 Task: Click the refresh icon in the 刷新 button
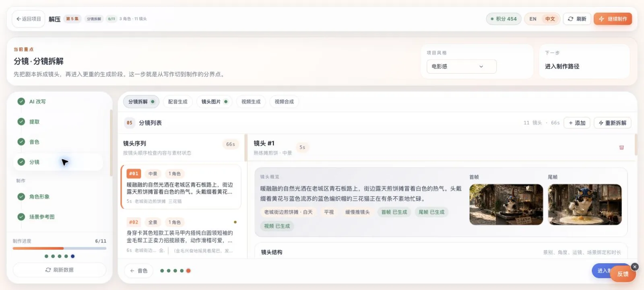[x=570, y=19]
